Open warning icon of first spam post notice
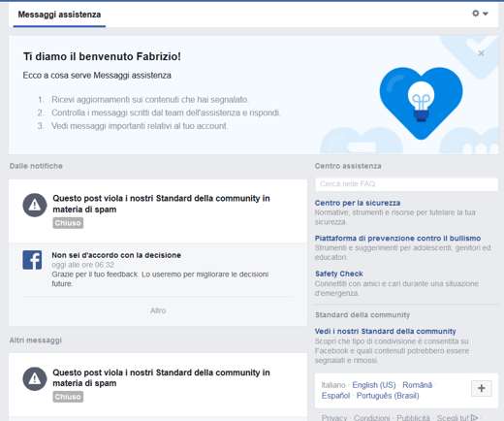 [35, 205]
